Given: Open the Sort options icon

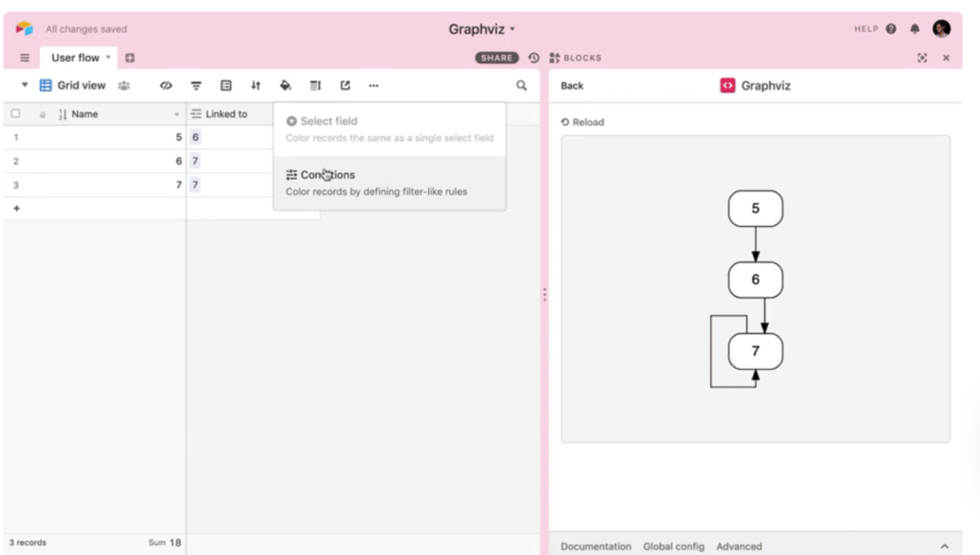Looking at the screenshot, I should coord(255,85).
